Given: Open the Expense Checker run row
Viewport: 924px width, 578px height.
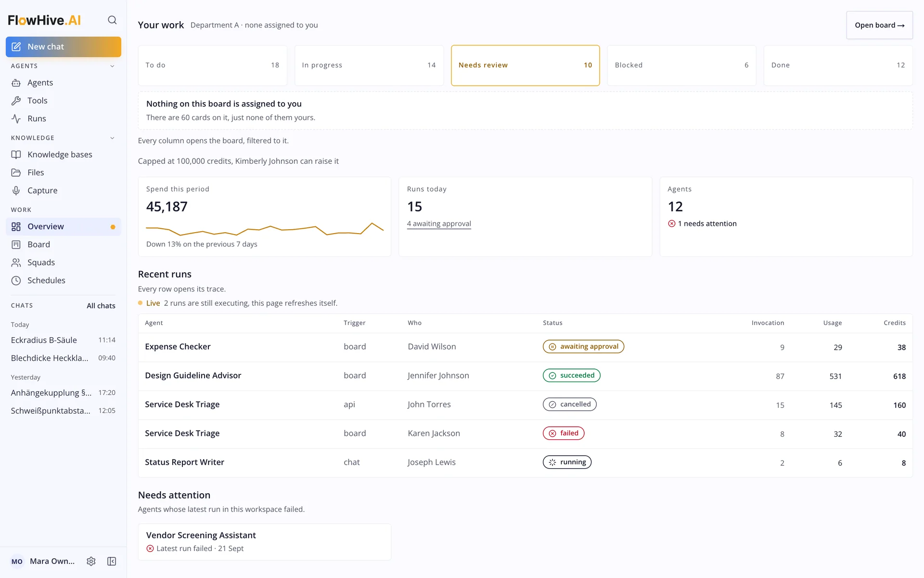Looking at the screenshot, I should coord(526,347).
